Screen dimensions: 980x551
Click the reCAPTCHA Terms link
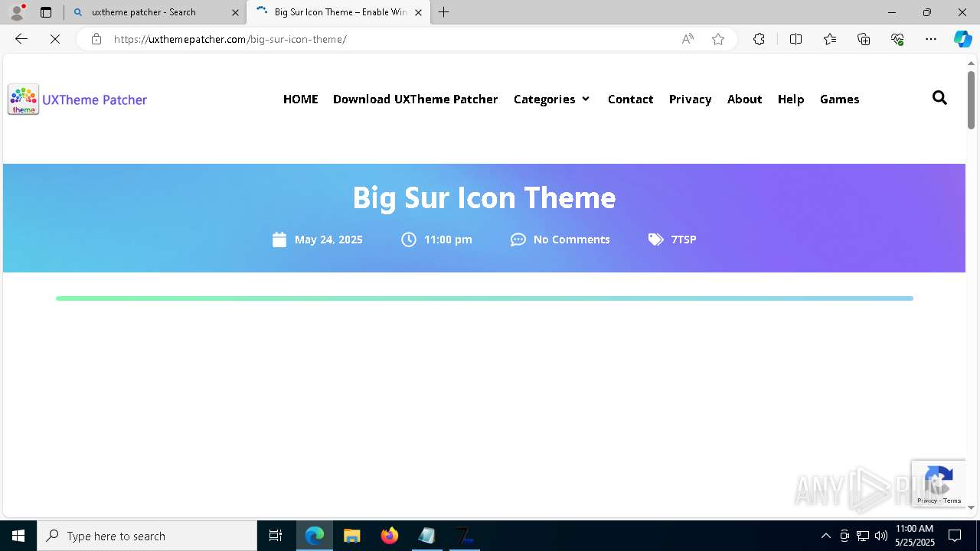(952, 500)
